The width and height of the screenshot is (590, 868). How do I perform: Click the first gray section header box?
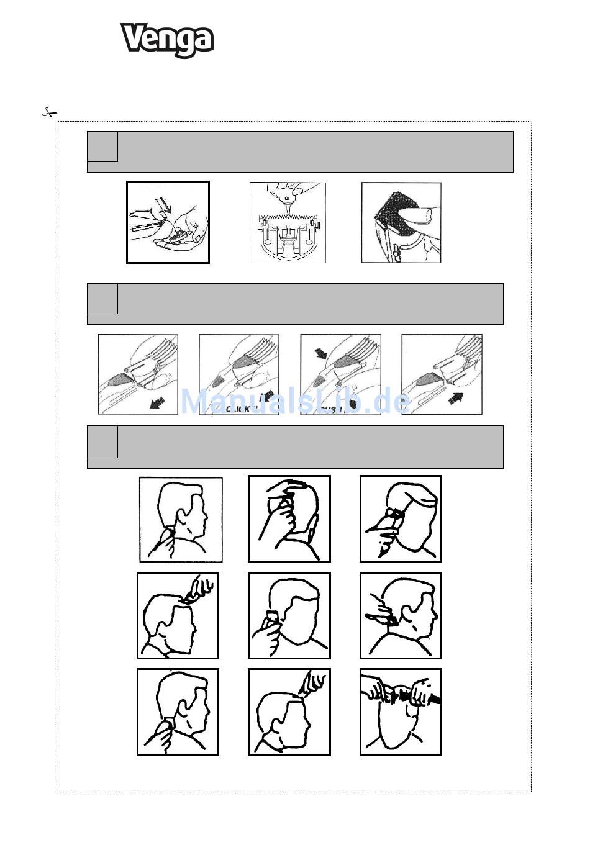300,151
